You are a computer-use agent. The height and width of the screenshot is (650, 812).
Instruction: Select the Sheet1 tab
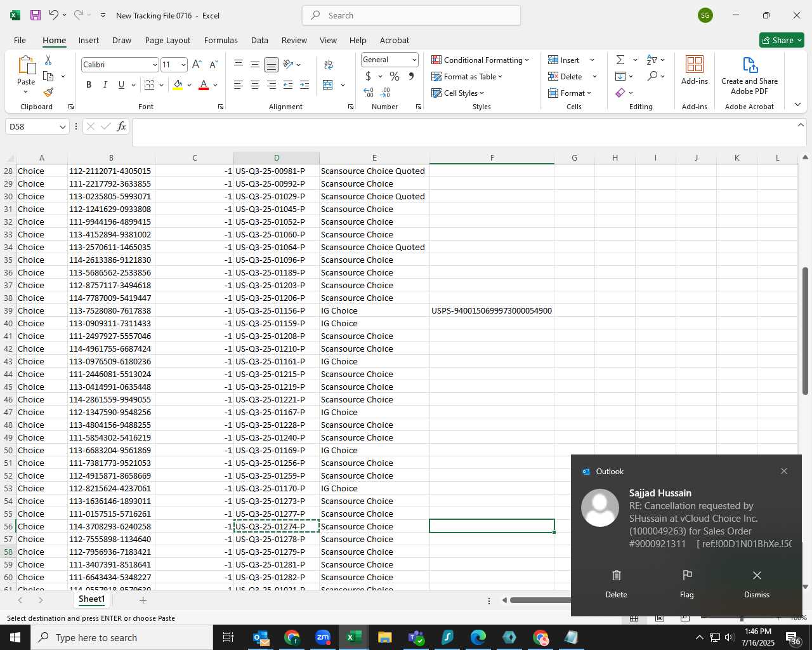point(91,599)
